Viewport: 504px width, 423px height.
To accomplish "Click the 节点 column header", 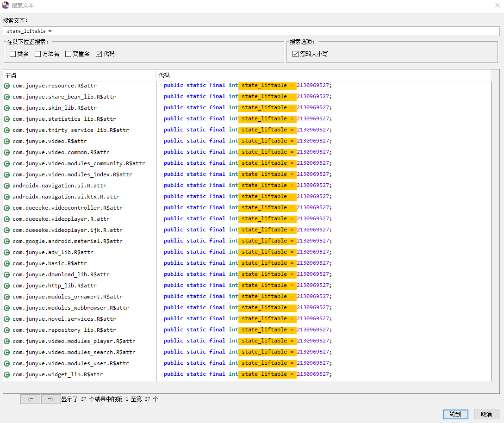I will (x=80, y=75).
